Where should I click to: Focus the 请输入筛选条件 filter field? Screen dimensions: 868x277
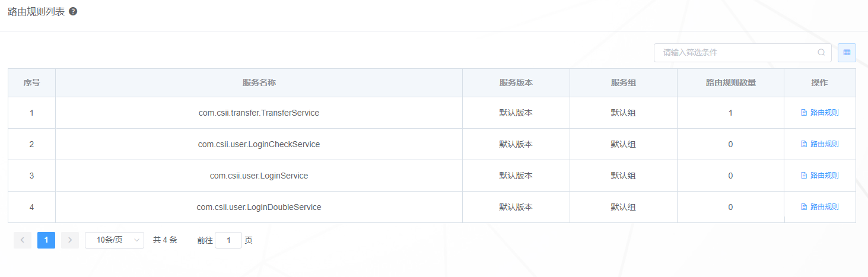[x=743, y=52]
